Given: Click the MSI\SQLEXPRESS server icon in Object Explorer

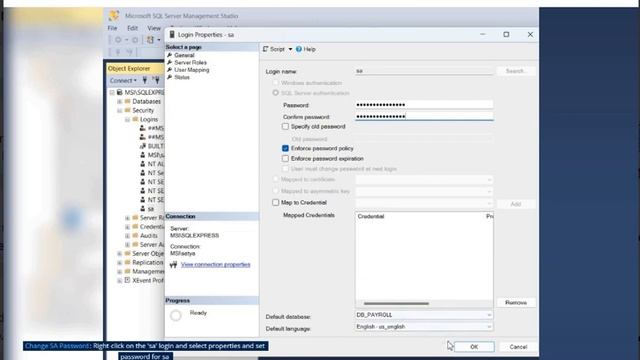Looking at the screenshot, I should (120, 93).
